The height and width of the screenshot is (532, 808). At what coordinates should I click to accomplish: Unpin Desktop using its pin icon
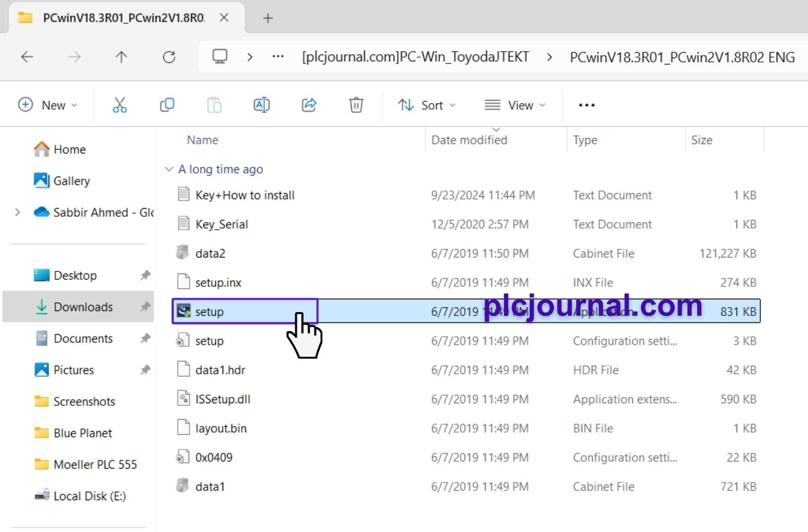145,276
